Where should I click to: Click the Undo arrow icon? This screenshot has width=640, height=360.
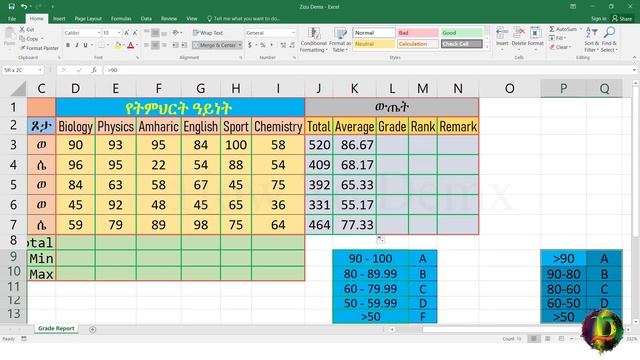(24, 7)
